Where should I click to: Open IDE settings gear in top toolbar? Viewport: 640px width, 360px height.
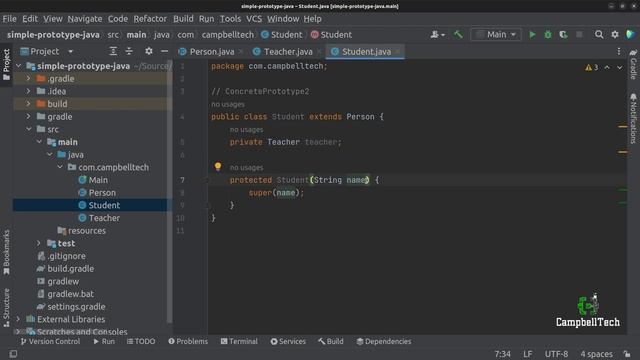pos(615,35)
